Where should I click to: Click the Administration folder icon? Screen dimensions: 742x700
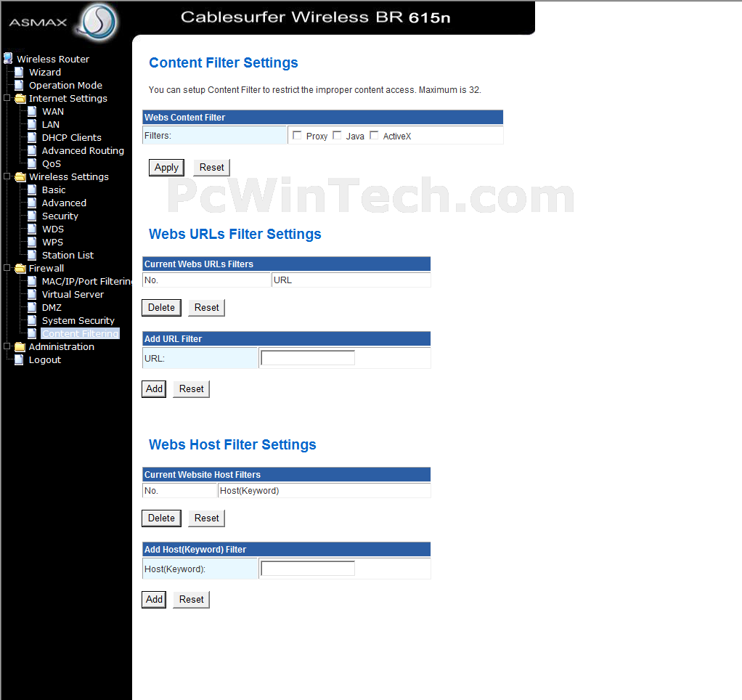tap(20, 347)
